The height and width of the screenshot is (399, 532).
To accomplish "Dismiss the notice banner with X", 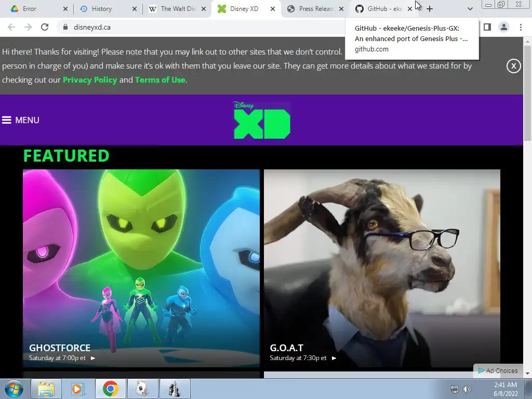I will pos(514,66).
